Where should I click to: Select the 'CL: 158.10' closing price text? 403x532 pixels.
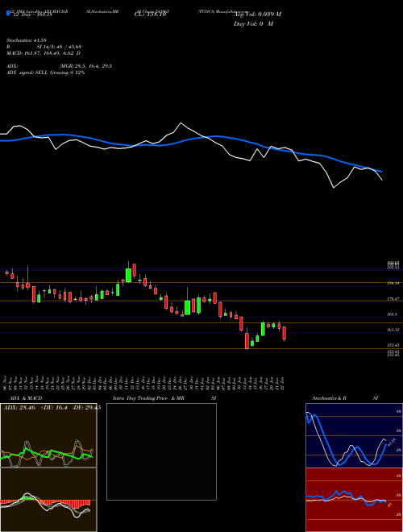click(x=150, y=15)
